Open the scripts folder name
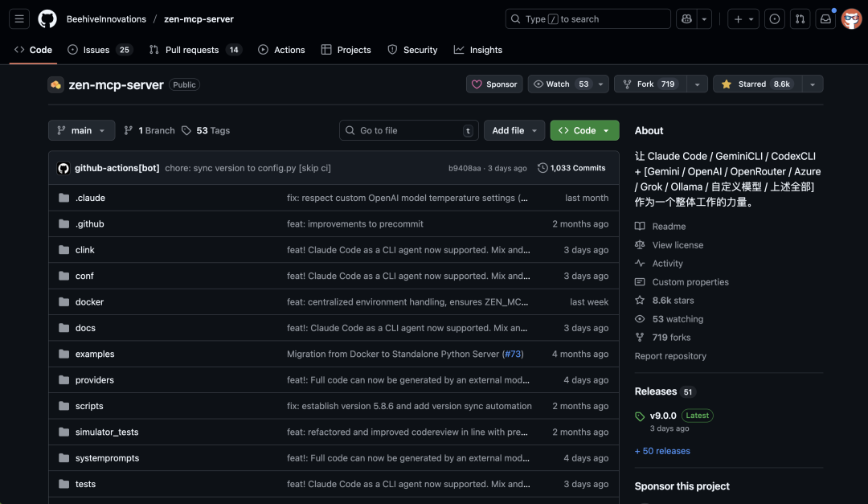The height and width of the screenshot is (504, 868). [89, 406]
